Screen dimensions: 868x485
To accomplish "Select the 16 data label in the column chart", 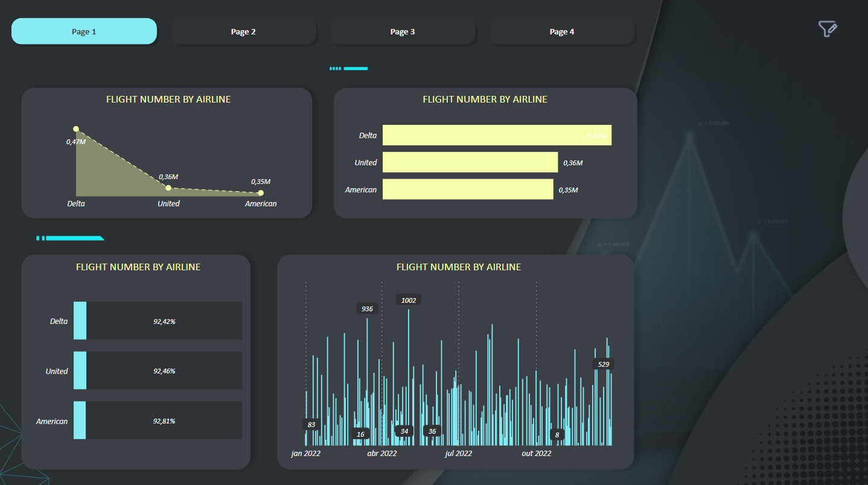I will click(361, 434).
